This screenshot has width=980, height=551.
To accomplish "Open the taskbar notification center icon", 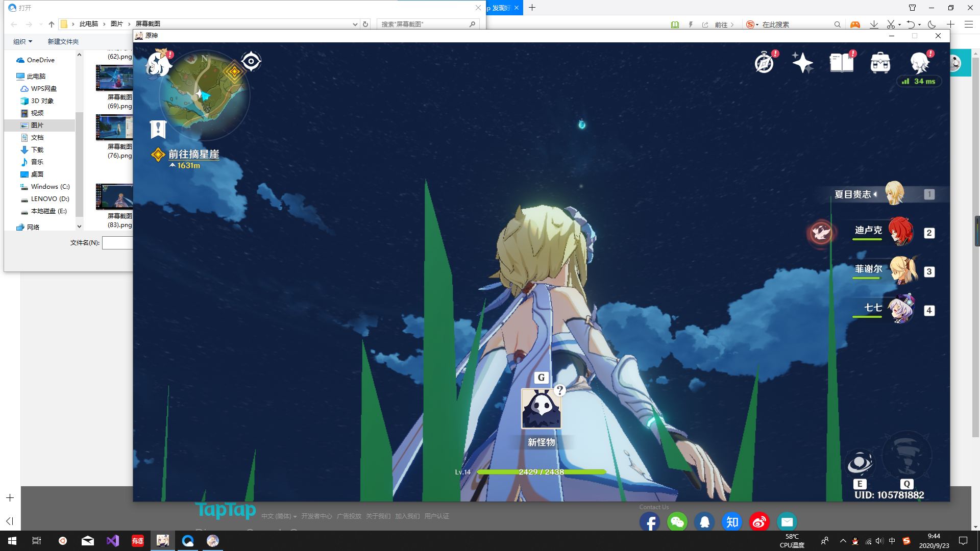I will click(963, 541).
